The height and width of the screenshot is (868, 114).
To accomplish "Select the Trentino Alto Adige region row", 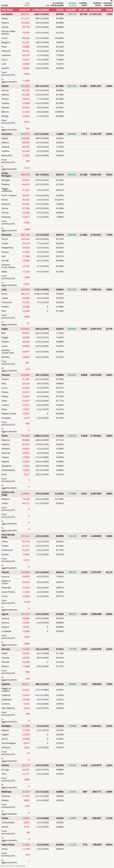I will tap(57, 494).
